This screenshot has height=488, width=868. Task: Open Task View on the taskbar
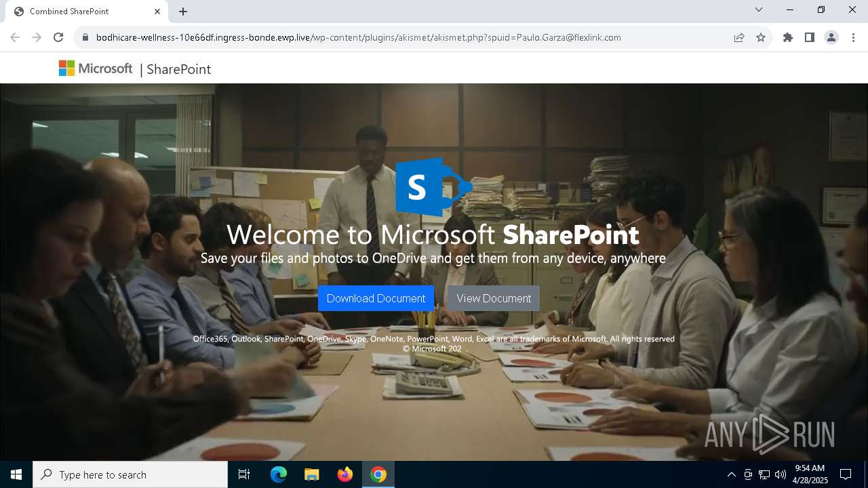tap(244, 474)
